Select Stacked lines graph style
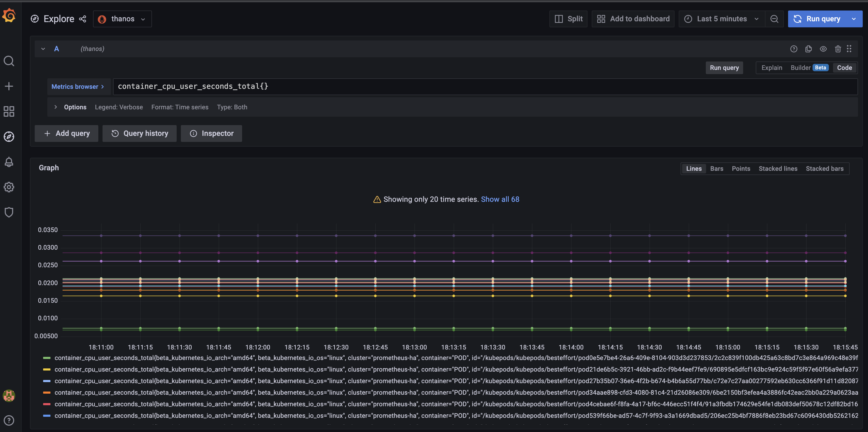The width and height of the screenshot is (868, 432). click(778, 169)
